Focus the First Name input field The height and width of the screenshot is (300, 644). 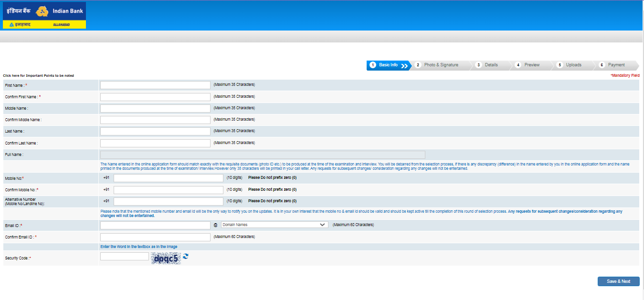(155, 85)
